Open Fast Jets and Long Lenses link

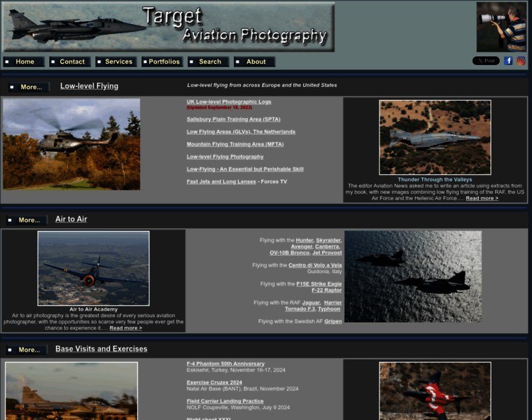[221, 182]
